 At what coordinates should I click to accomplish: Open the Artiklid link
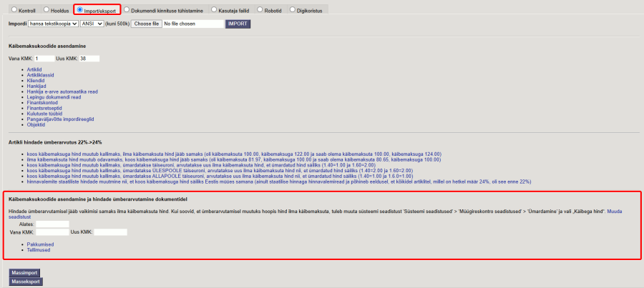(x=34, y=69)
